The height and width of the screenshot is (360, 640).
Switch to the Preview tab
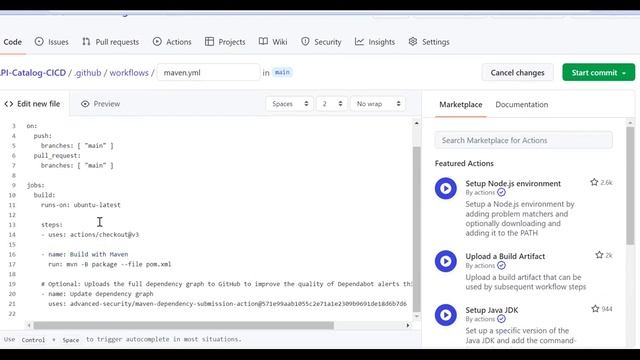pos(100,104)
